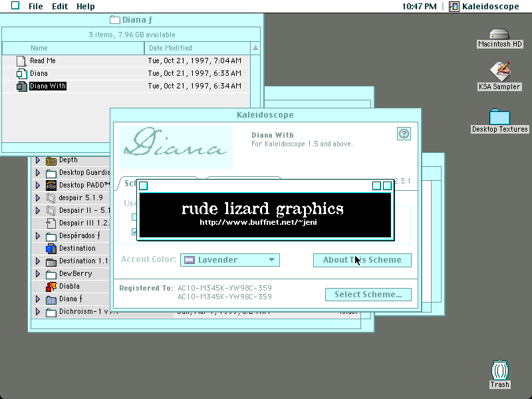Click the Kaleidoscope help question mark icon
This screenshot has width=532, height=399.
tap(404, 134)
